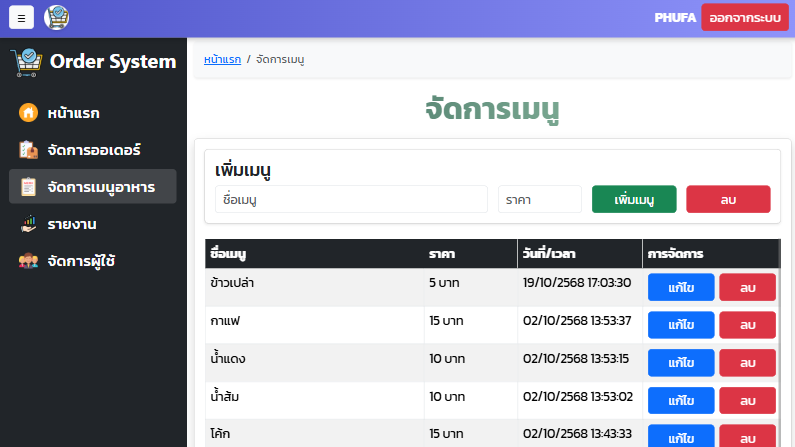
Task: Click the users icon beside จัดการผู้ใช้
Action: click(28, 261)
